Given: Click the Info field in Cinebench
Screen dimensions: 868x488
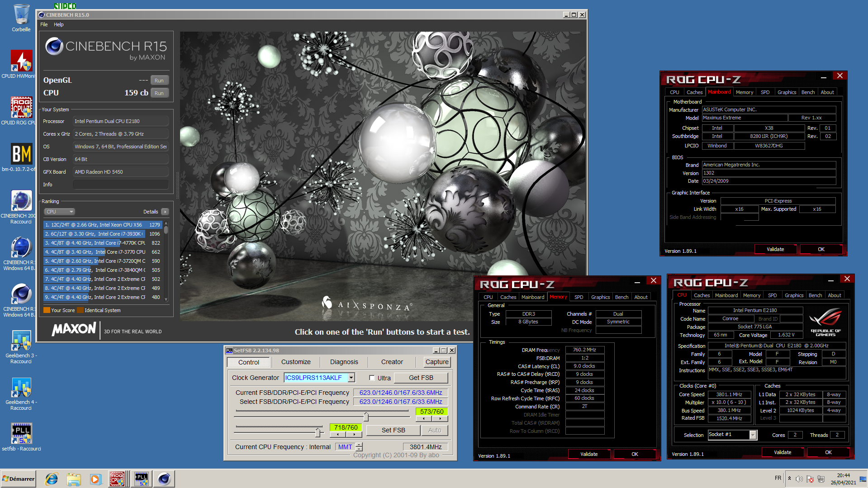Looking at the screenshot, I should tap(120, 185).
